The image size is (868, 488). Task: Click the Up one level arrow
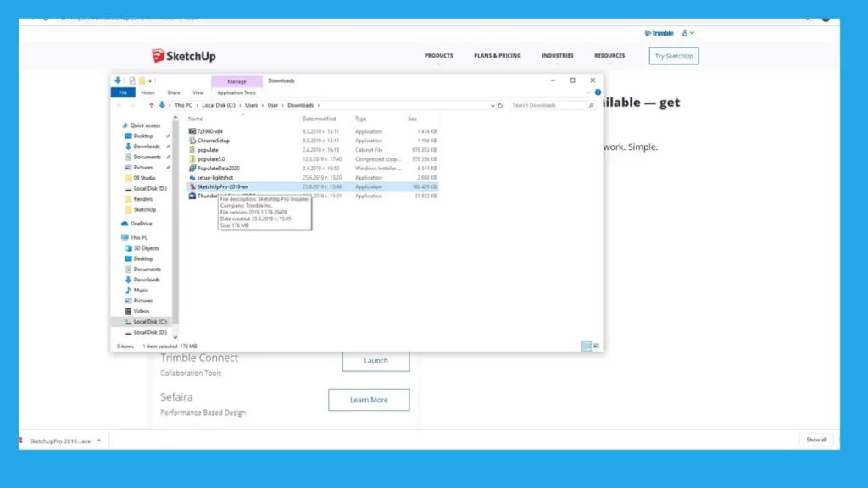pyautogui.click(x=151, y=105)
